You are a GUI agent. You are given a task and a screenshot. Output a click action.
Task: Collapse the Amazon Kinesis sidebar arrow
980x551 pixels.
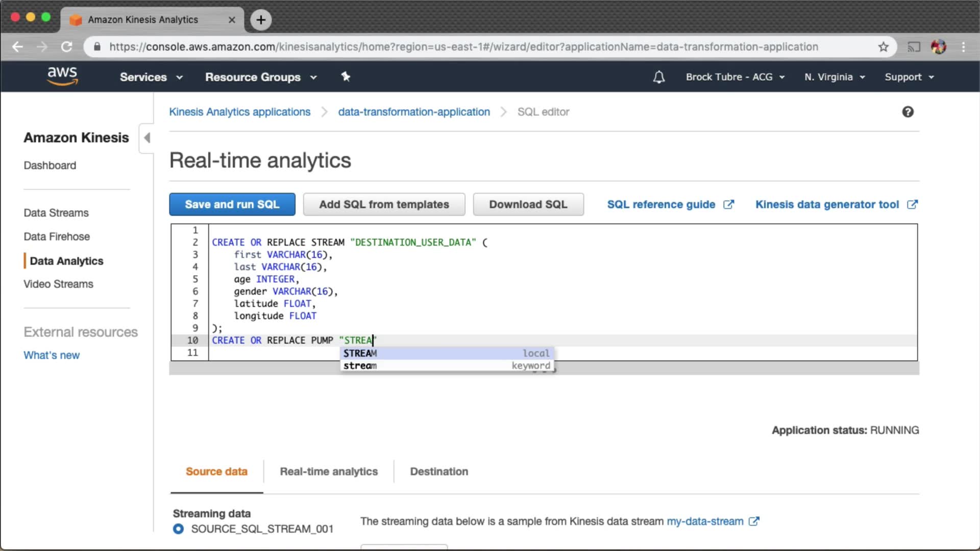point(147,138)
